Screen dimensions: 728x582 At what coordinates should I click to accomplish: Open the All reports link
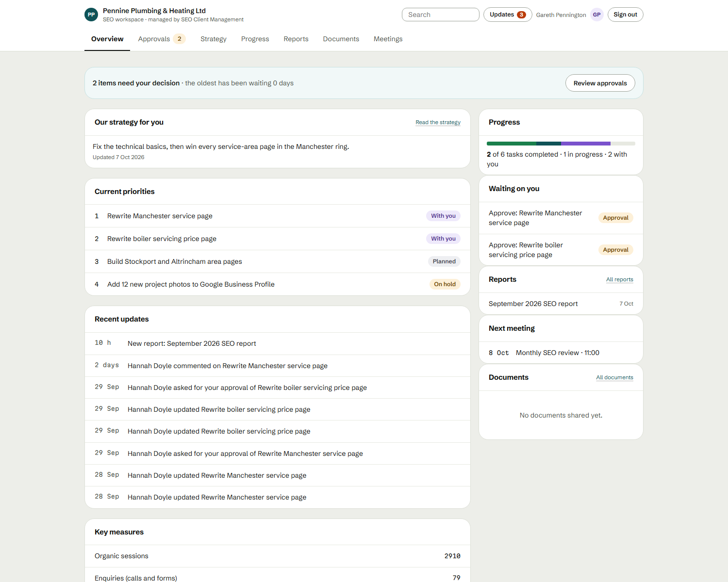[619, 279]
